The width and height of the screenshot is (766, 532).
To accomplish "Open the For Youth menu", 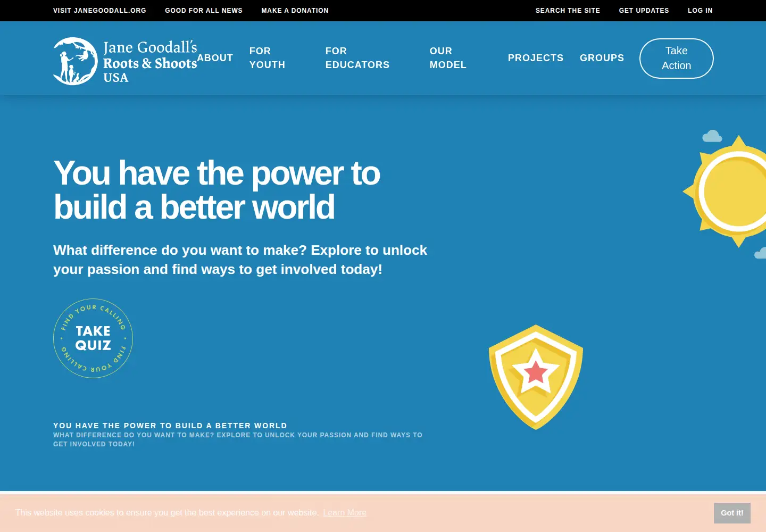I will [268, 58].
